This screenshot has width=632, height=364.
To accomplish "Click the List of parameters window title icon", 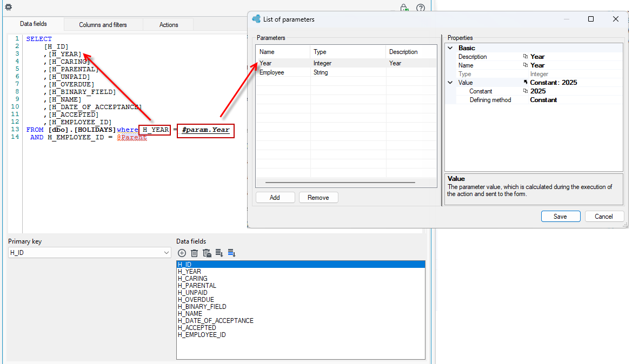I will point(256,19).
